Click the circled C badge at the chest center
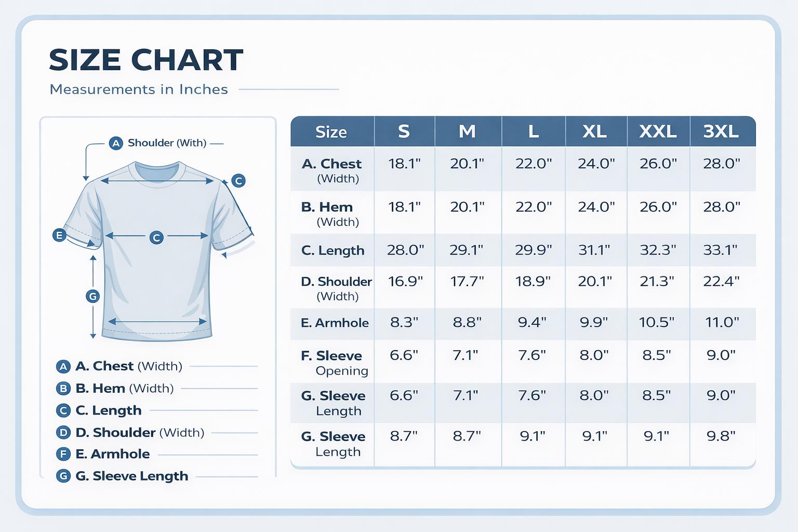This screenshot has width=798, height=532. point(156,237)
